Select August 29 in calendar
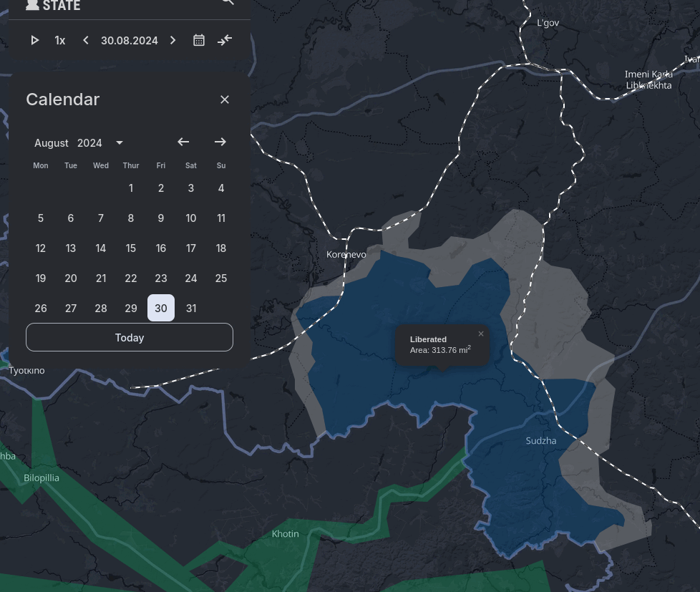This screenshot has height=592, width=700. (131, 308)
